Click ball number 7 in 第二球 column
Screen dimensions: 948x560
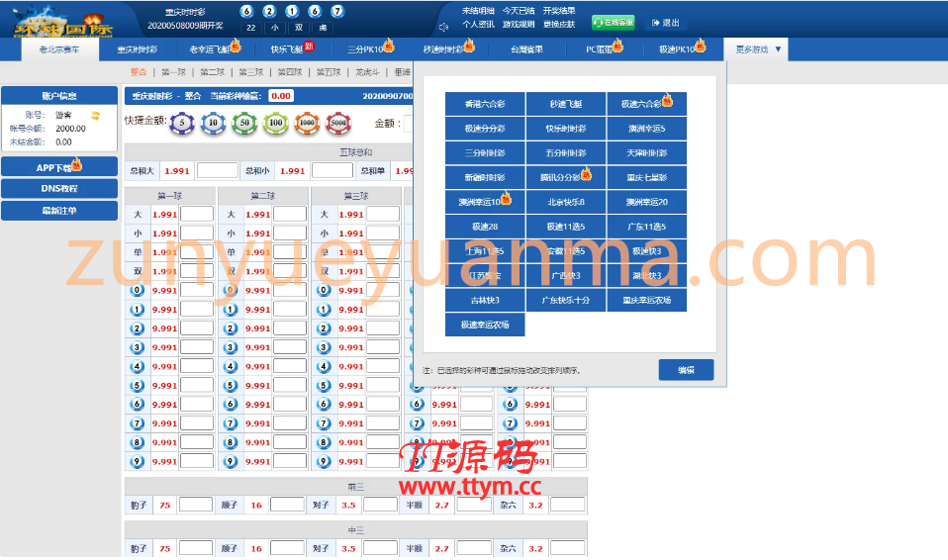click(x=231, y=423)
